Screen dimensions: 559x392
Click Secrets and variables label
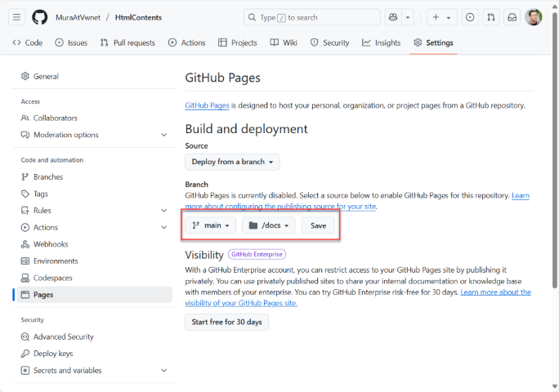click(67, 370)
